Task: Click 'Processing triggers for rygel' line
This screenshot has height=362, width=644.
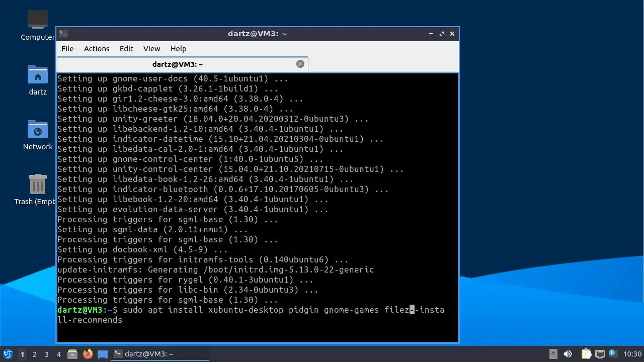Action: tap(185, 280)
